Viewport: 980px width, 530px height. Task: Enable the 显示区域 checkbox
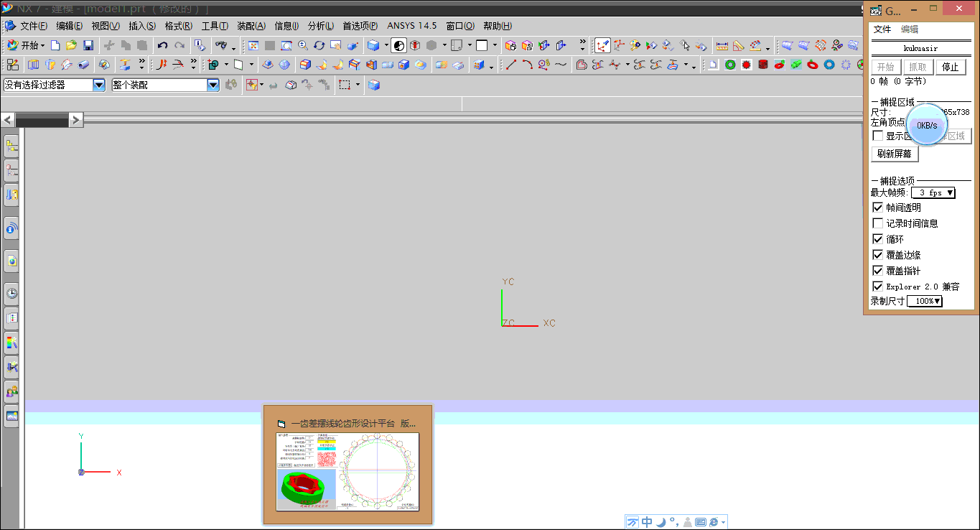point(877,136)
